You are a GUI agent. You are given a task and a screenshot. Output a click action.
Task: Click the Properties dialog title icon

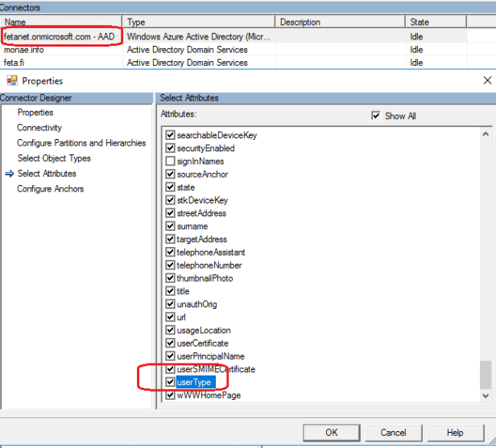[x=12, y=80]
